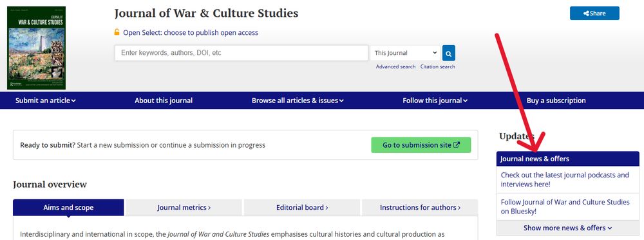Click the Journal news & offers header
This screenshot has width=644, height=240.
[x=567, y=159]
